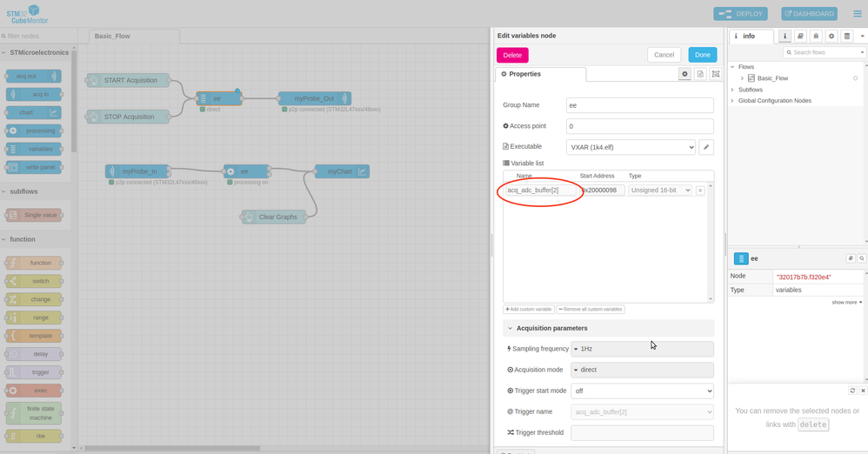The image size is (868, 454).
Task: Open node description document icon
Action: tap(700, 74)
